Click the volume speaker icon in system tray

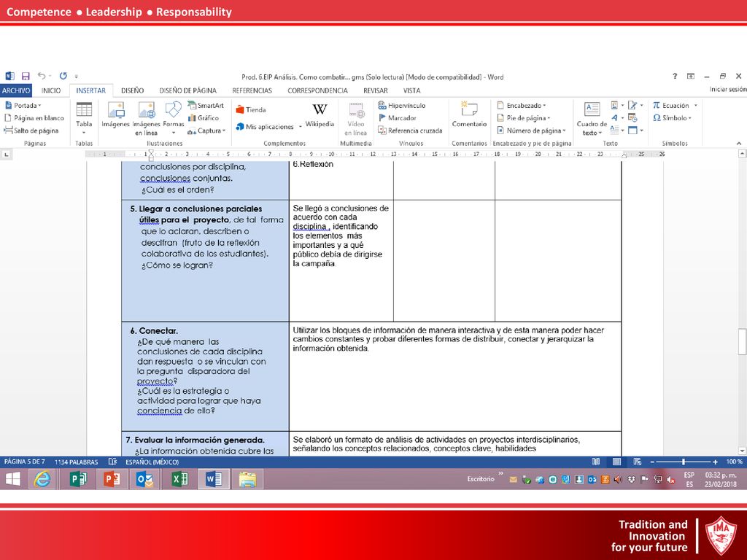[618, 480]
